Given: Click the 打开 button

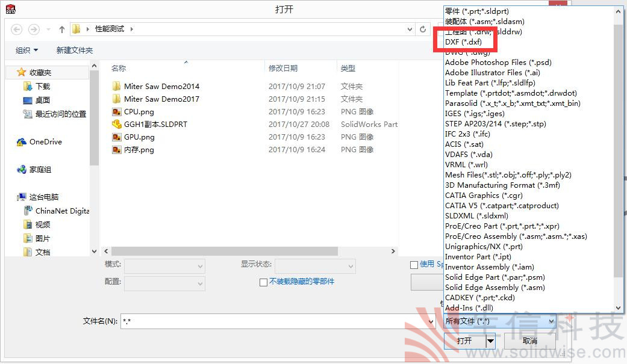Looking at the screenshot, I should 464,341.
